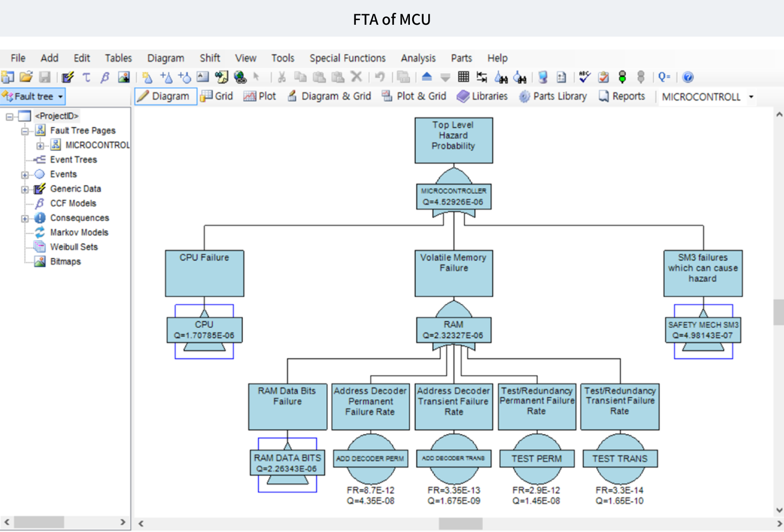Viewport: 784px width, 532px height.
Task: Activate the binoculars find tool
Action: (x=501, y=77)
